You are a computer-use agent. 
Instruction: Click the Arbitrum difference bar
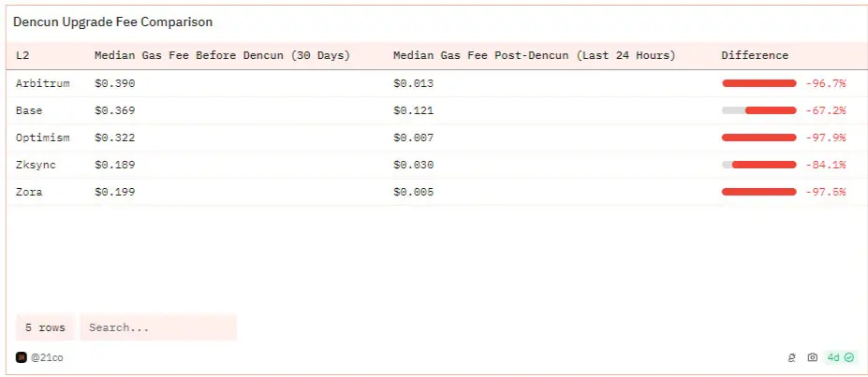coord(759,83)
